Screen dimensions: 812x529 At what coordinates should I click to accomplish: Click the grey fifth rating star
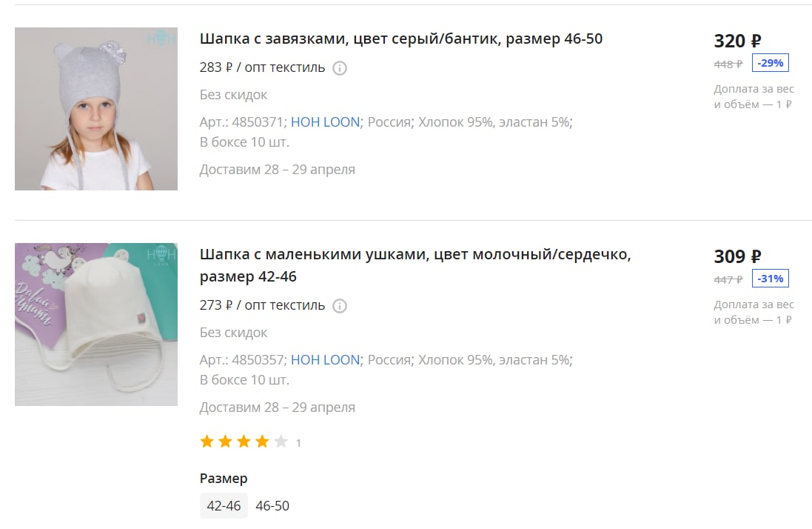pos(281,442)
